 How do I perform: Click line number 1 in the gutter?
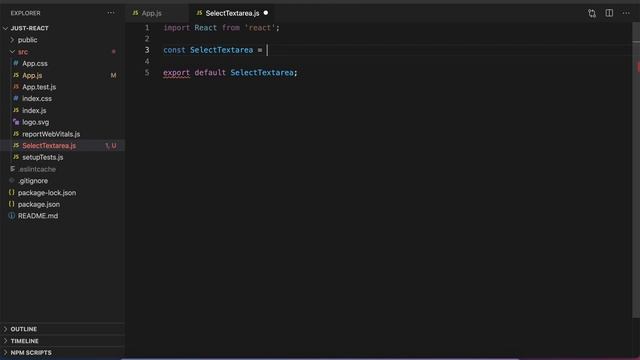point(147,28)
